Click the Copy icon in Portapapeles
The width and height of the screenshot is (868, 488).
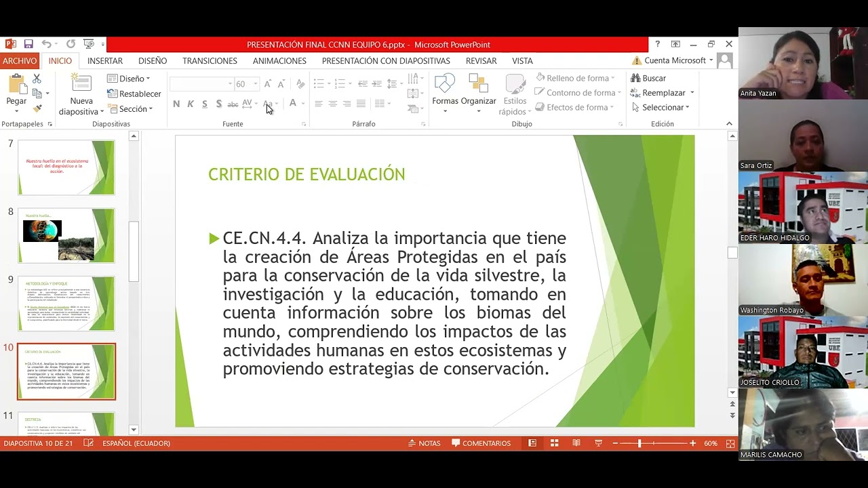37,93
